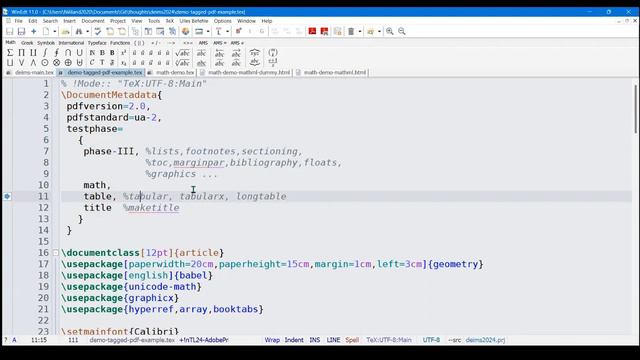Toggle the Indent mode in status bar
The image size is (640, 360).
pyautogui.click(x=294, y=340)
